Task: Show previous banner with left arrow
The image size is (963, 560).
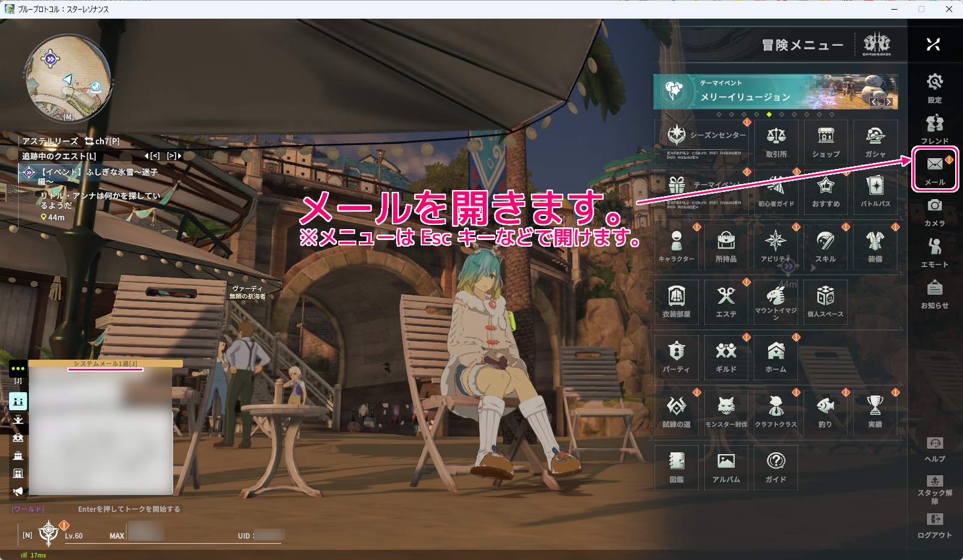Action: (875, 102)
